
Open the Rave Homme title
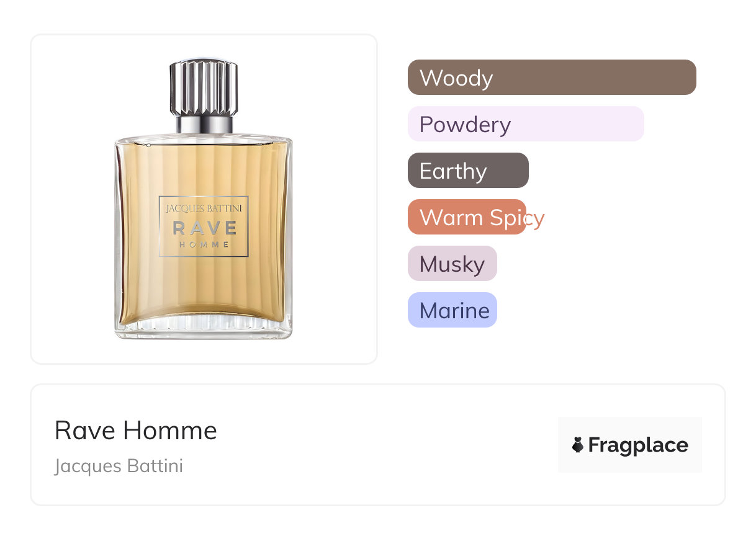click(x=136, y=431)
